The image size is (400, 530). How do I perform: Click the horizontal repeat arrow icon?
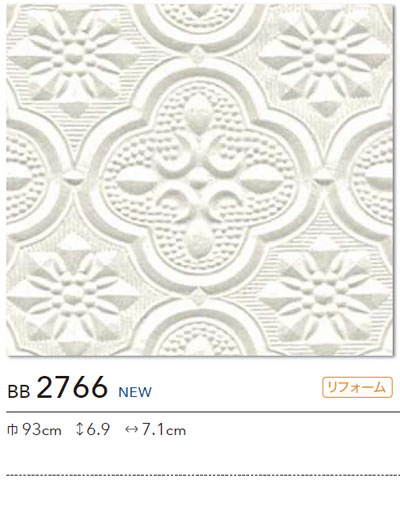132,430
